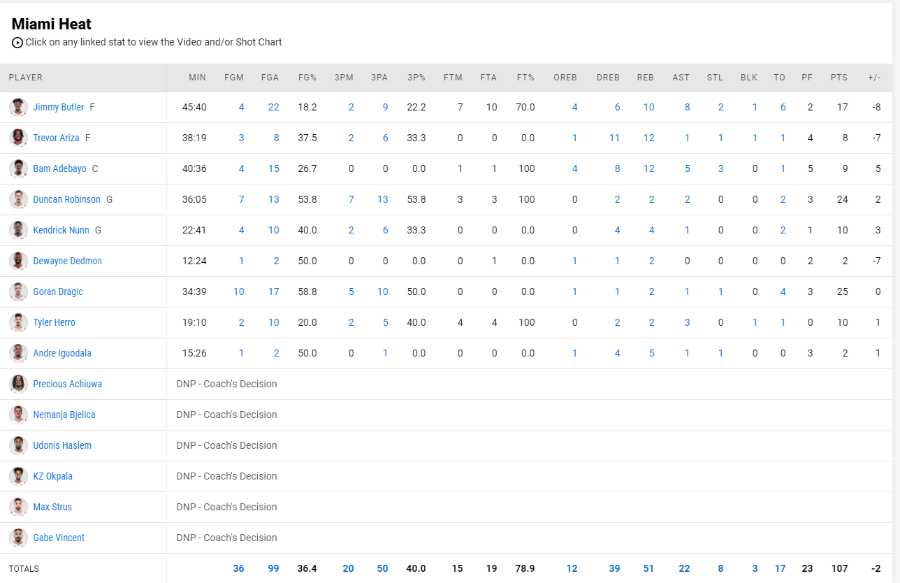The image size is (900, 583).
Task: Open the Dewayne Dedmon name link
Action: pos(68,261)
